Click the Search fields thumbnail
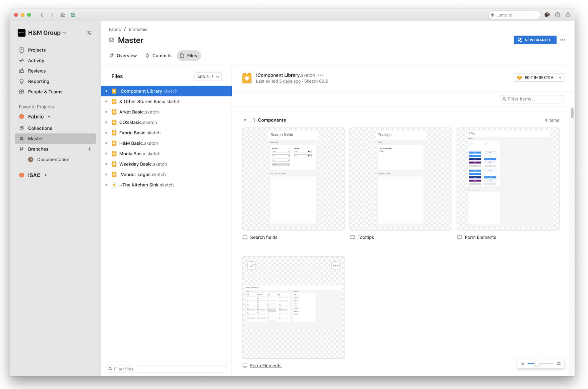Screen dimensions: 588x389 click(x=293, y=178)
